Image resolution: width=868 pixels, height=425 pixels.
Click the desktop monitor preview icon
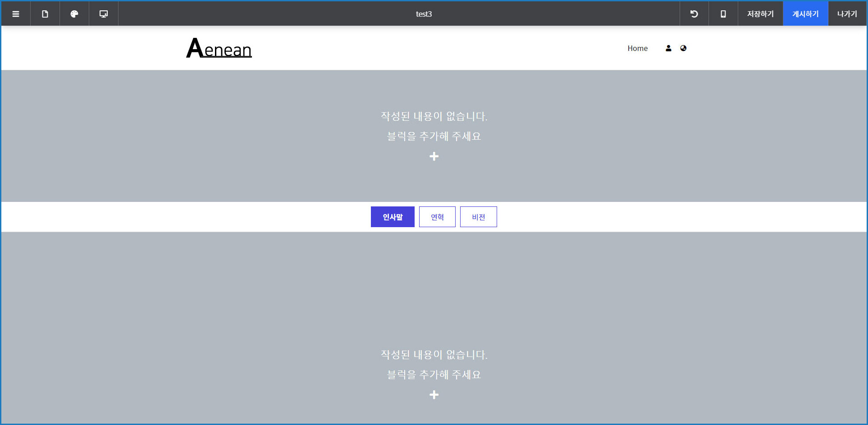click(x=104, y=14)
